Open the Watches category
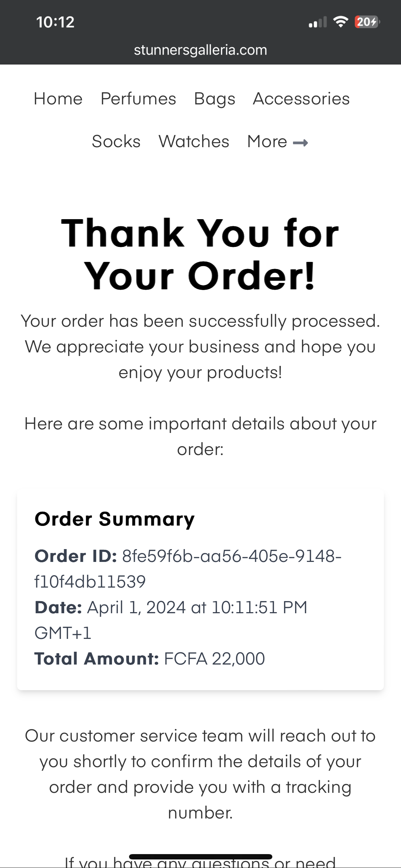This screenshot has height=868, width=401. pyautogui.click(x=194, y=141)
